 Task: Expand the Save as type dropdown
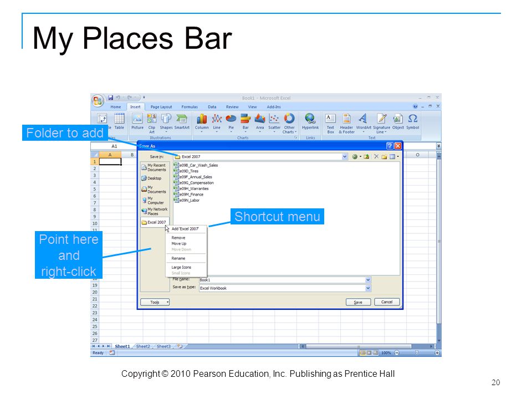click(x=368, y=288)
